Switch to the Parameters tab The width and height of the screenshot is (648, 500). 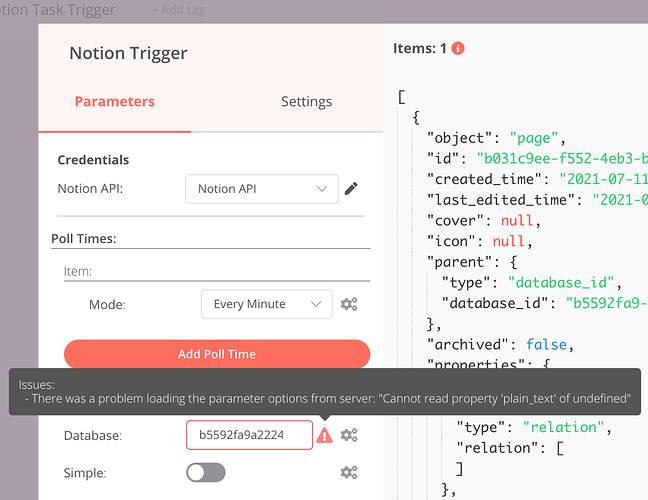coord(115,101)
